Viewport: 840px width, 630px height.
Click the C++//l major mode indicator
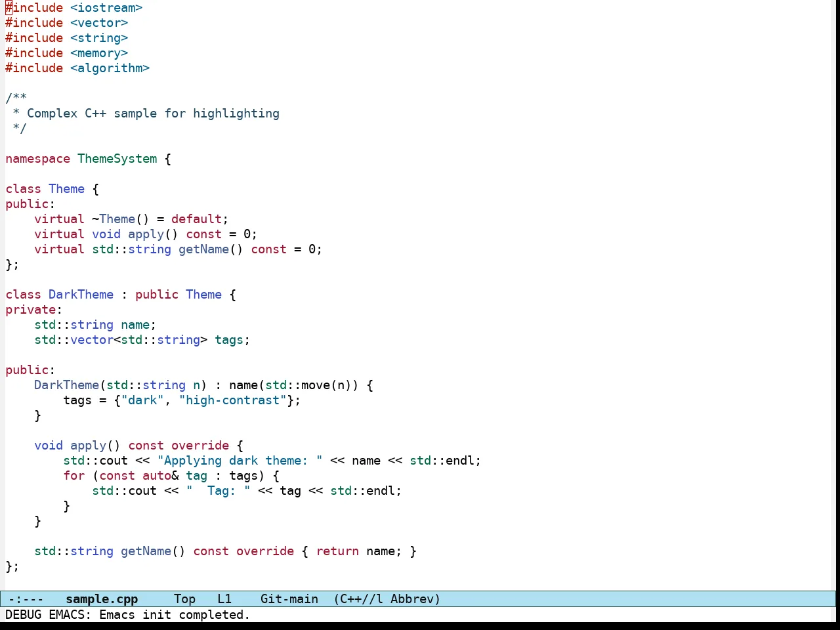358,599
